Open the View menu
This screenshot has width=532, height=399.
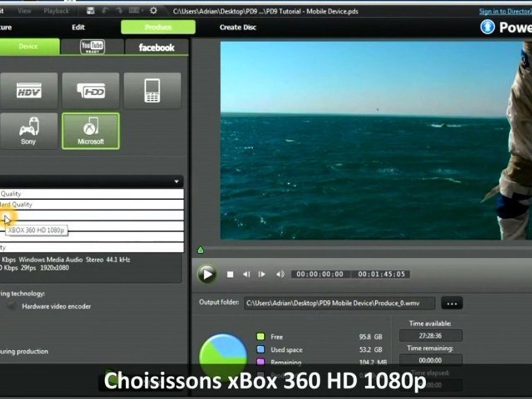(24, 11)
